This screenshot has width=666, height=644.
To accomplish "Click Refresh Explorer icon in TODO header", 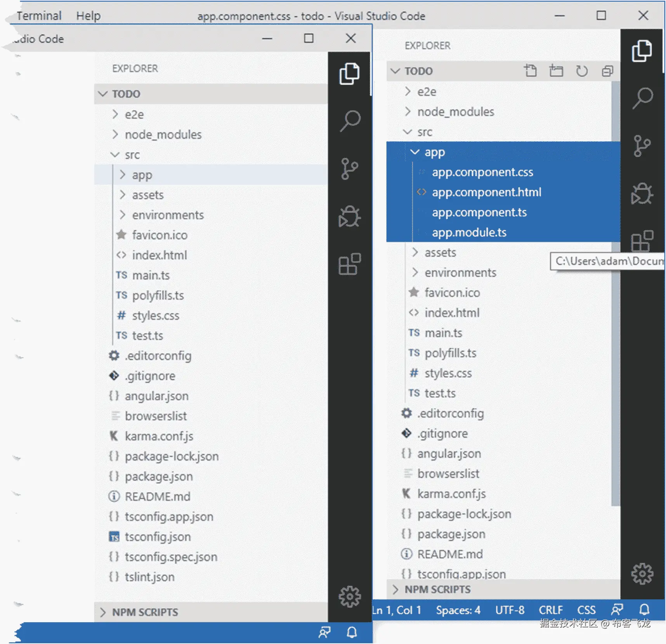I will coord(581,71).
